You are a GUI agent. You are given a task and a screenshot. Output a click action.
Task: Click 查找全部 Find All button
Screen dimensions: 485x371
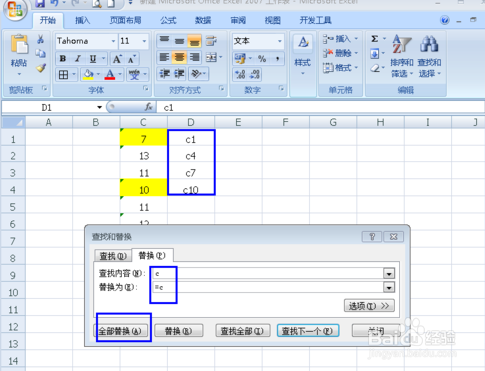[x=242, y=331]
